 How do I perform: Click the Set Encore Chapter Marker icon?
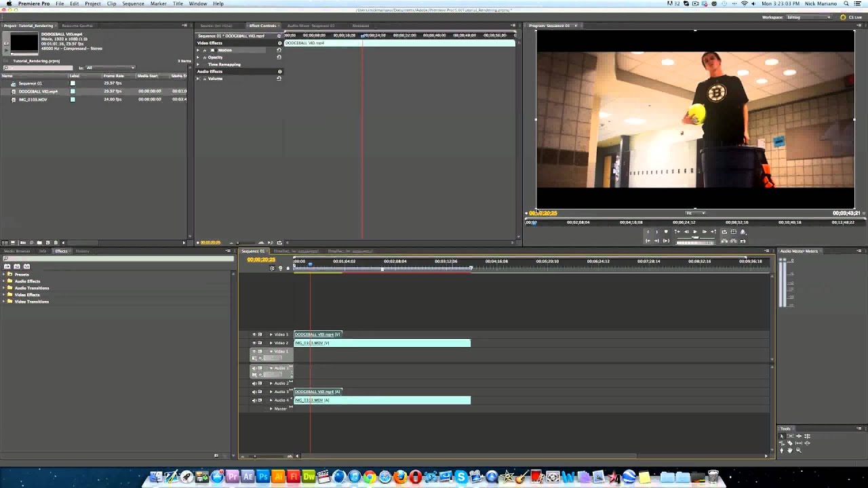280,268
